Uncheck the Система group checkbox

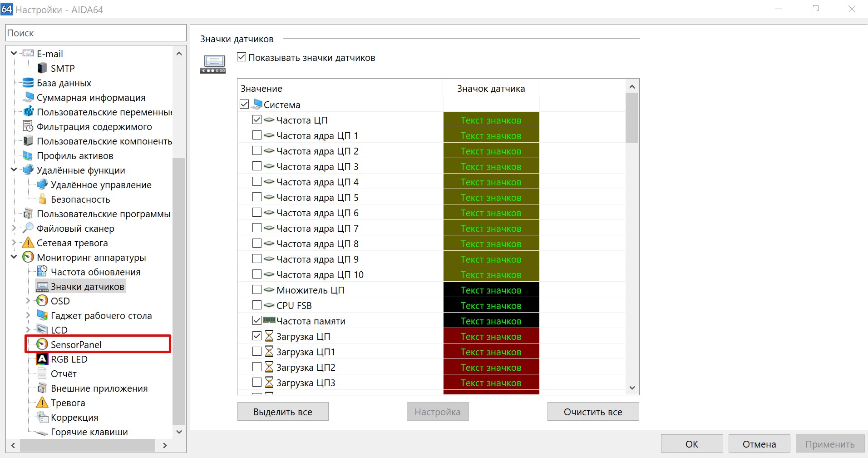point(244,105)
